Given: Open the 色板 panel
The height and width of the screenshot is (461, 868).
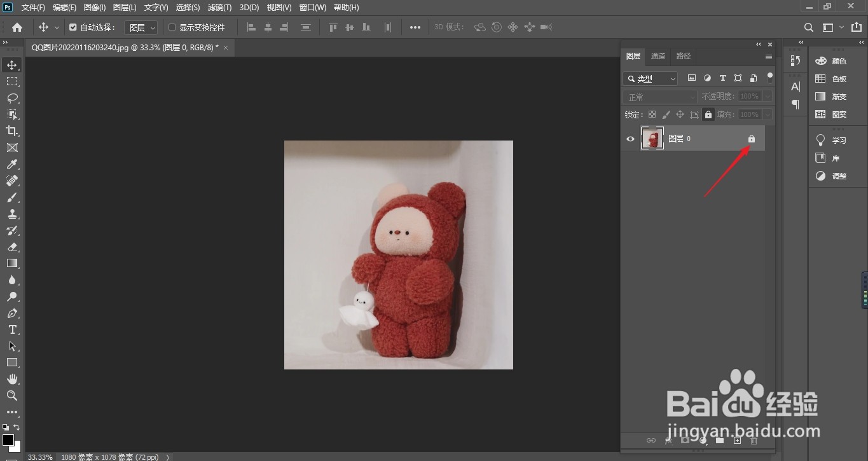Looking at the screenshot, I should [x=831, y=79].
